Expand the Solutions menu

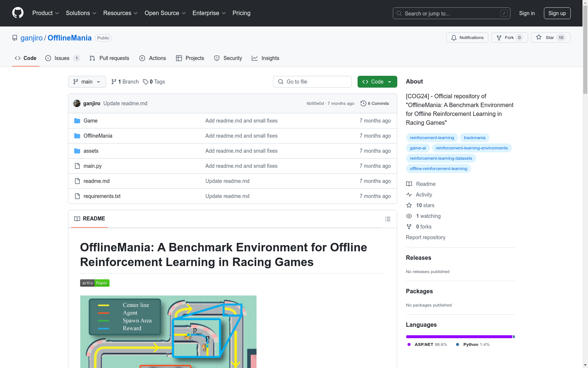81,13
